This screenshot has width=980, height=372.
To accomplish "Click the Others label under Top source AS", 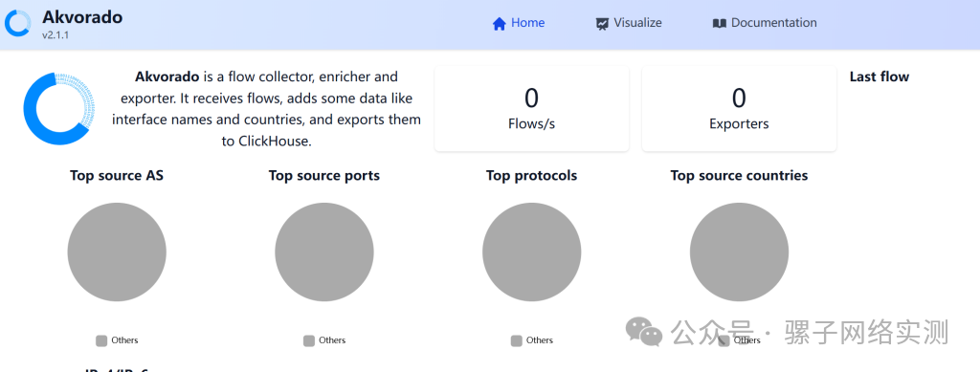I will click(x=124, y=340).
